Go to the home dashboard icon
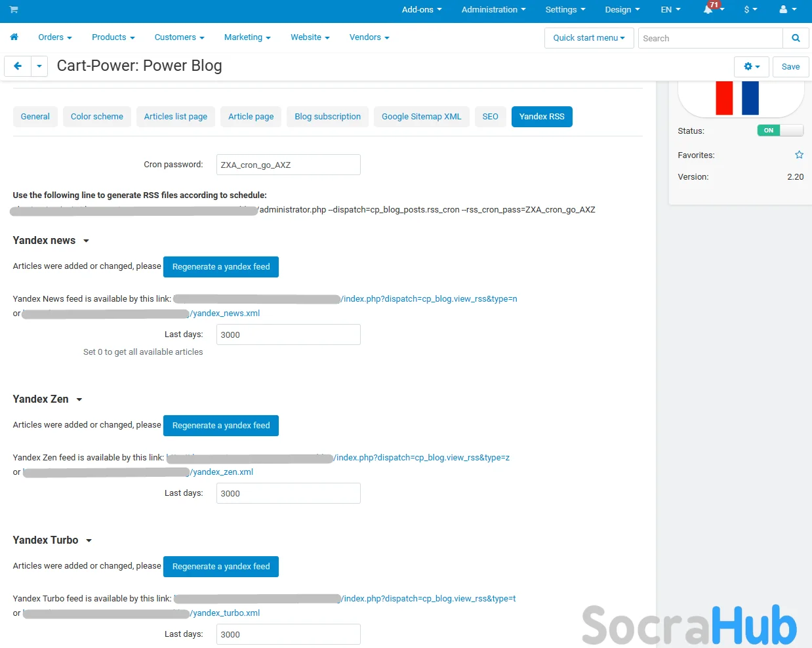 (14, 37)
